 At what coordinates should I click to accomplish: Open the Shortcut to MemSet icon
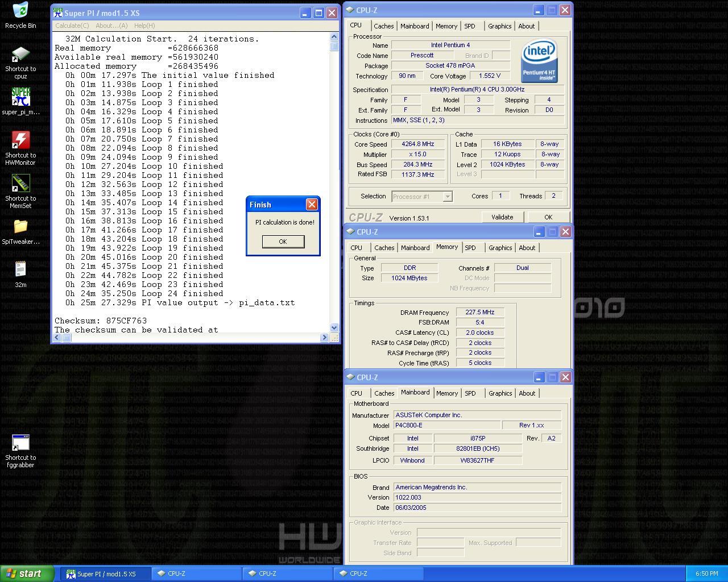point(20,184)
